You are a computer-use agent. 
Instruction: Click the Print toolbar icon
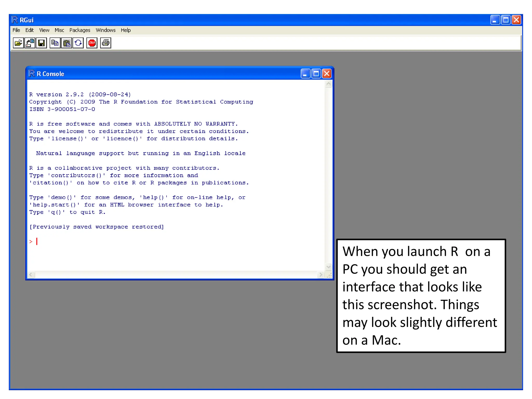106,43
